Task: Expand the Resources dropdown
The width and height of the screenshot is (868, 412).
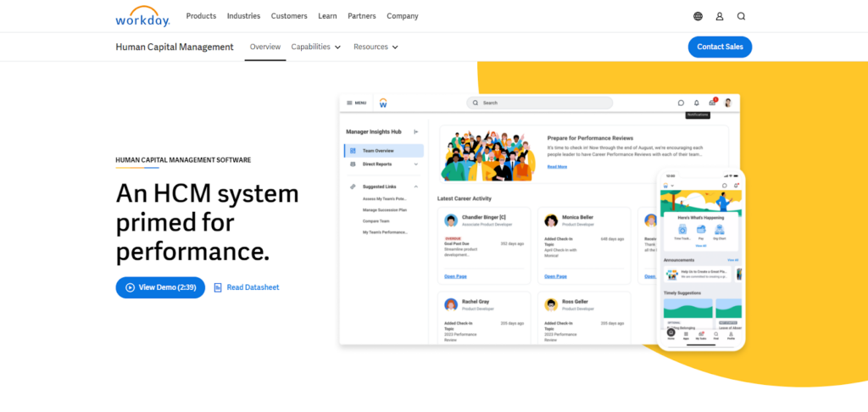Action: pyautogui.click(x=376, y=47)
